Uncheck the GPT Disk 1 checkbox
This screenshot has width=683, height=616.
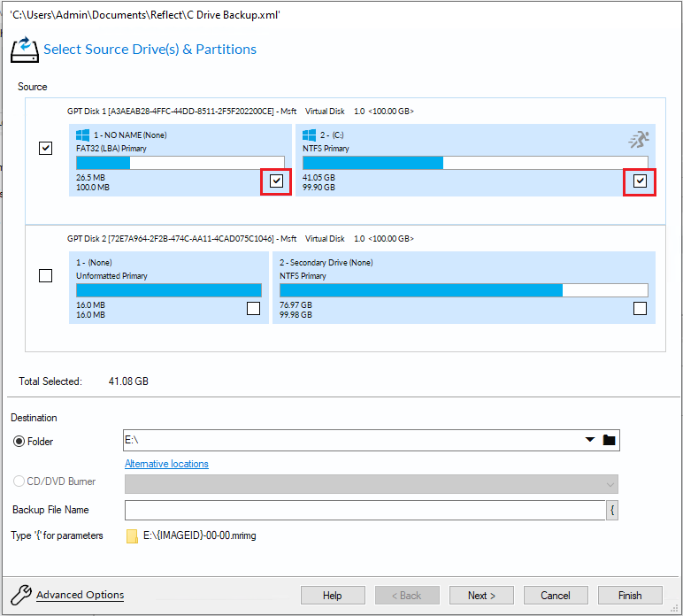click(46, 149)
